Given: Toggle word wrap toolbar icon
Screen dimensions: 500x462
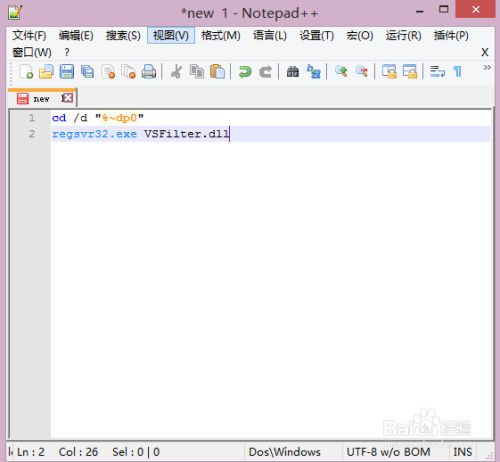Looking at the screenshot, I should click(437, 72).
